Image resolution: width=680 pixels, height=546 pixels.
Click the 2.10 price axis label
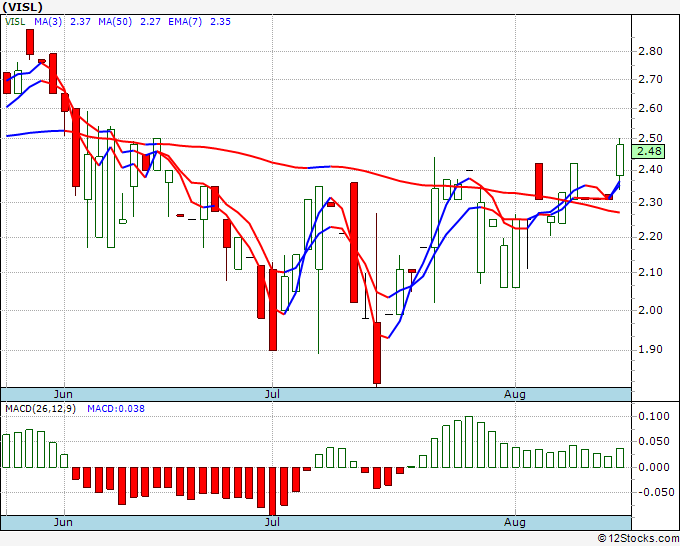(651, 272)
